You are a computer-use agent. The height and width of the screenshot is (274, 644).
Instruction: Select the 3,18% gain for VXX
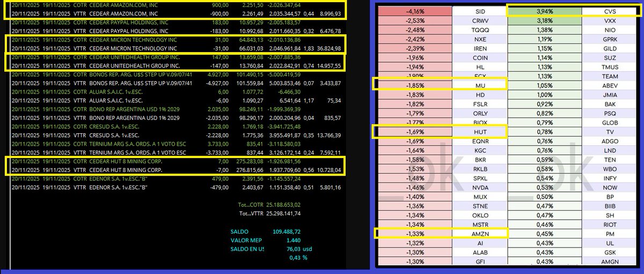pyautogui.click(x=545, y=20)
